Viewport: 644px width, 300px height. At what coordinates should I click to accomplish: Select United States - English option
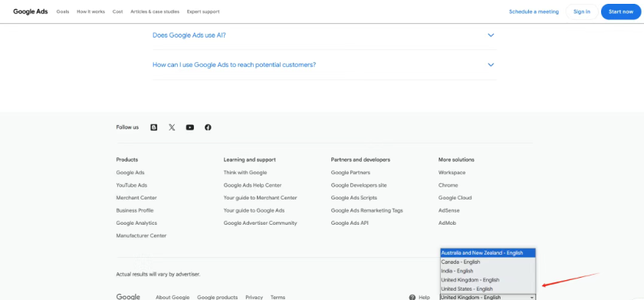488,289
